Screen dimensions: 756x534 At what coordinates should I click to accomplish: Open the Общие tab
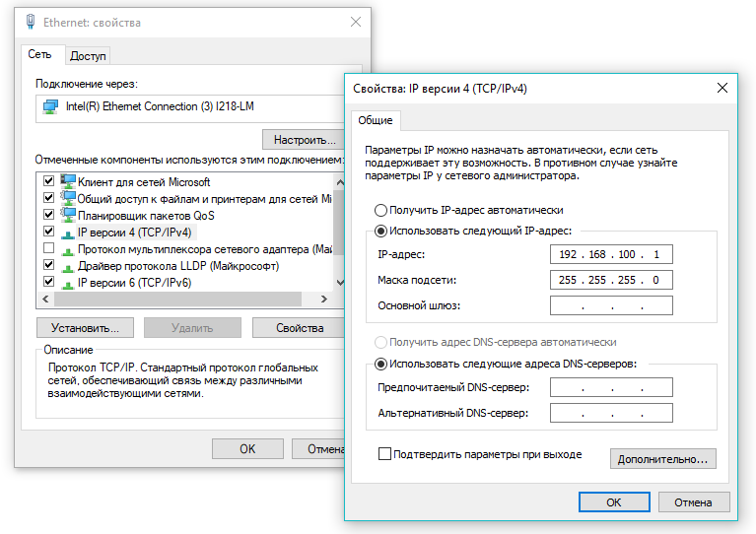(x=375, y=120)
